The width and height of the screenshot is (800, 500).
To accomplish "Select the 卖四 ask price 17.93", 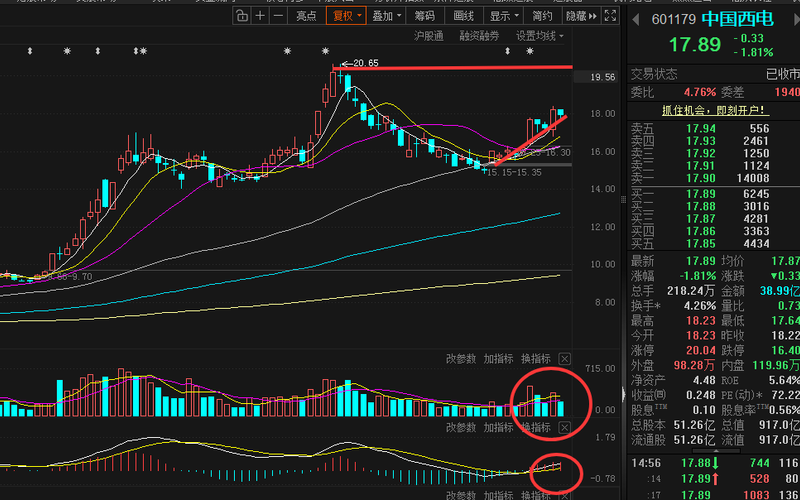I will pyautogui.click(x=701, y=141).
